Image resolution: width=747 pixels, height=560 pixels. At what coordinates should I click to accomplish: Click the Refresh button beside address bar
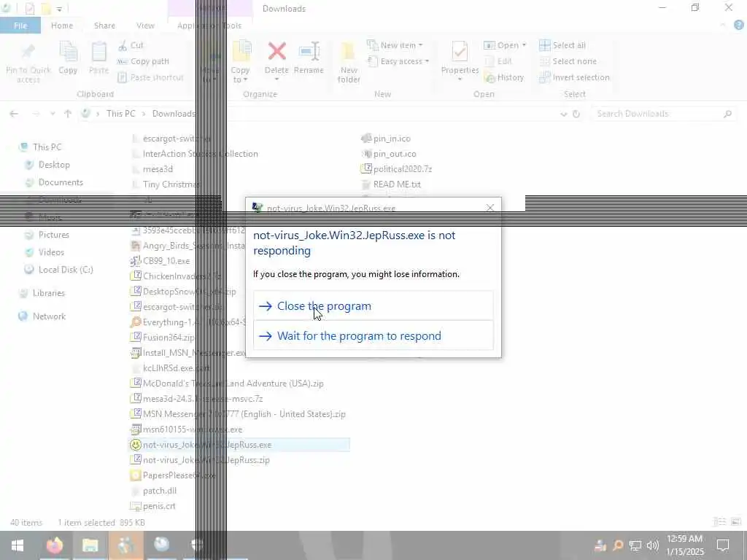pos(576,114)
